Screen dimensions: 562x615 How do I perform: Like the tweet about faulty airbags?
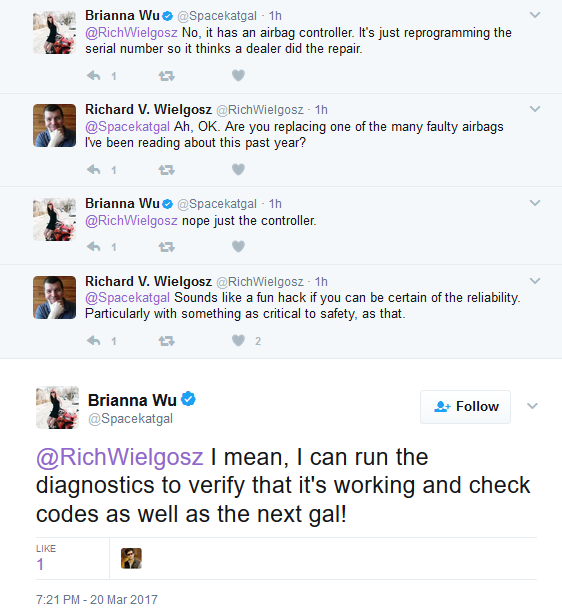click(238, 169)
